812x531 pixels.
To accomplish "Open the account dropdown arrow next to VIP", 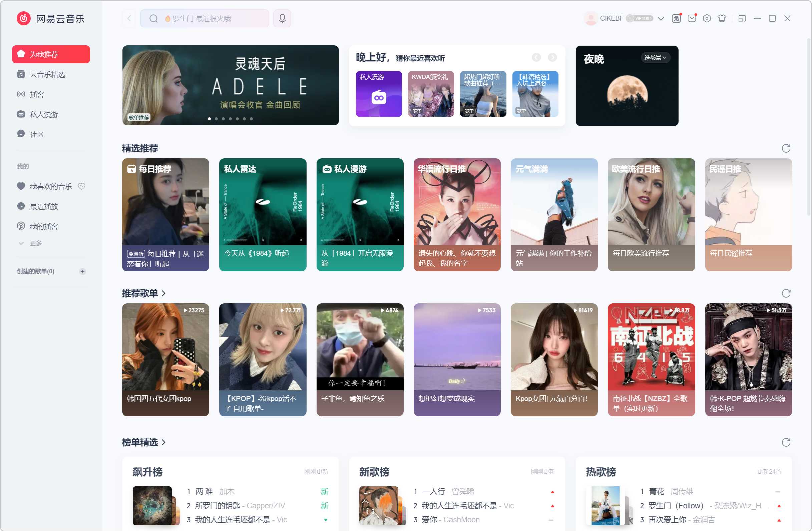I will (x=661, y=18).
